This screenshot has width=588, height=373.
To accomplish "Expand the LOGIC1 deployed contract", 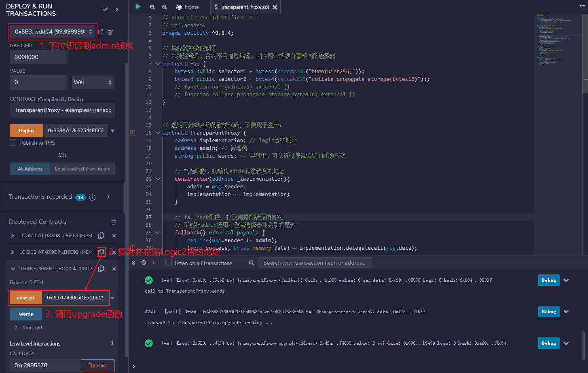I will (13, 236).
